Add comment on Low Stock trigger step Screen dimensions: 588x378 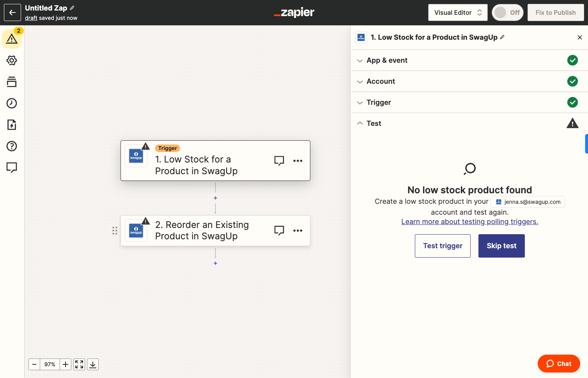point(279,161)
